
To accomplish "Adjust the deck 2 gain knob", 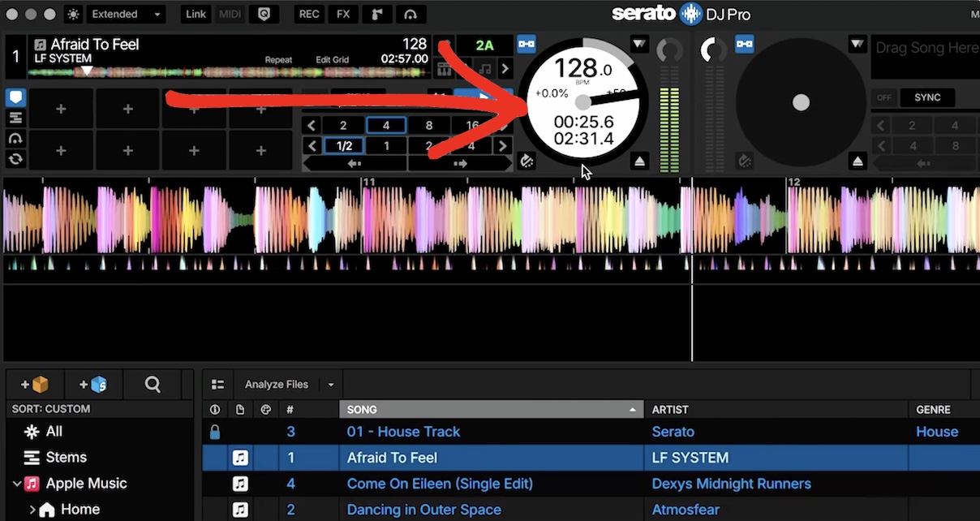I will point(713,50).
